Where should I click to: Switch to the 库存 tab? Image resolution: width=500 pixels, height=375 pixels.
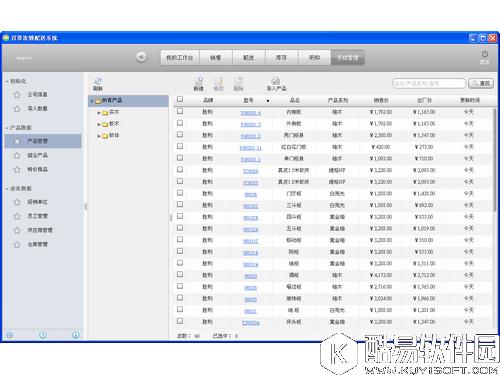pos(281,57)
